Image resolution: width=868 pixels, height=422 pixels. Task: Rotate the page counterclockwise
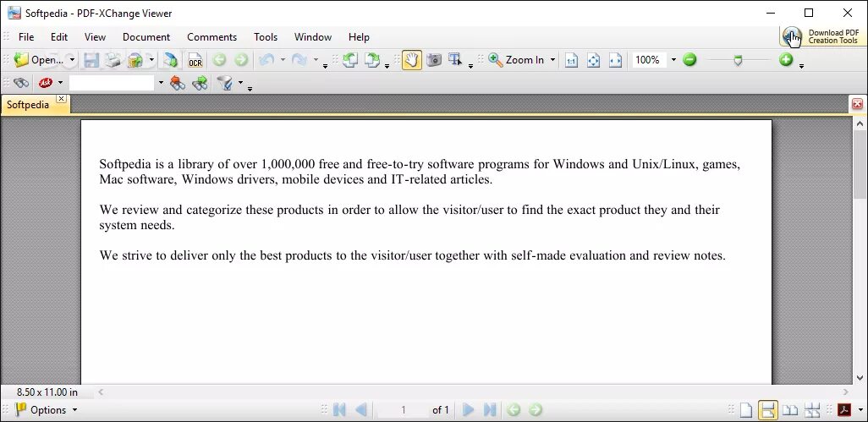[x=350, y=60]
